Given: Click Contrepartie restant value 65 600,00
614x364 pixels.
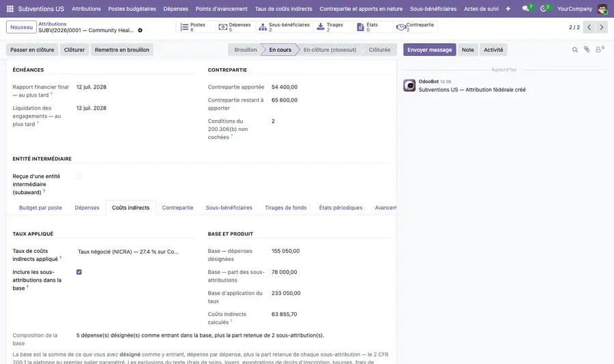Looking at the screenshot, I should tap(284, 100).
